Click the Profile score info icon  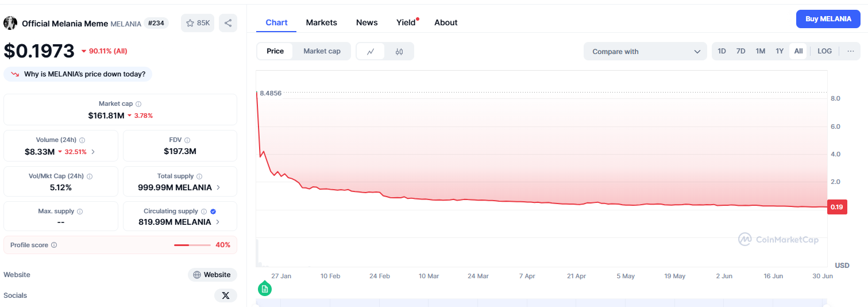54,245
